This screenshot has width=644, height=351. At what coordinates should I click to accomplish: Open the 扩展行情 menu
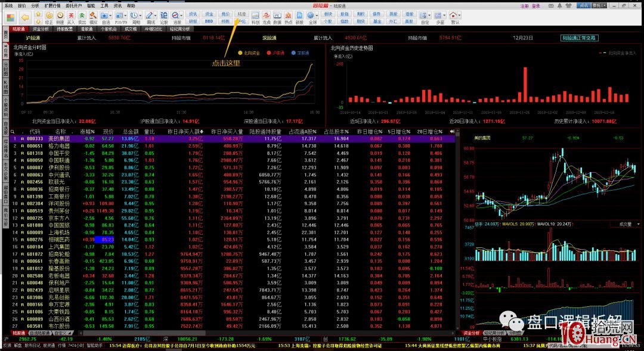52,6
